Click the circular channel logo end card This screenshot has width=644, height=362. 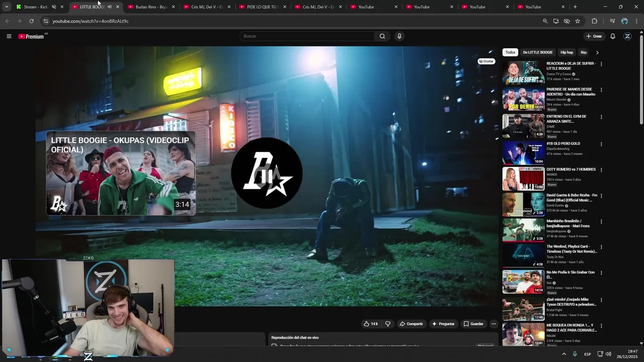(267, 173)
